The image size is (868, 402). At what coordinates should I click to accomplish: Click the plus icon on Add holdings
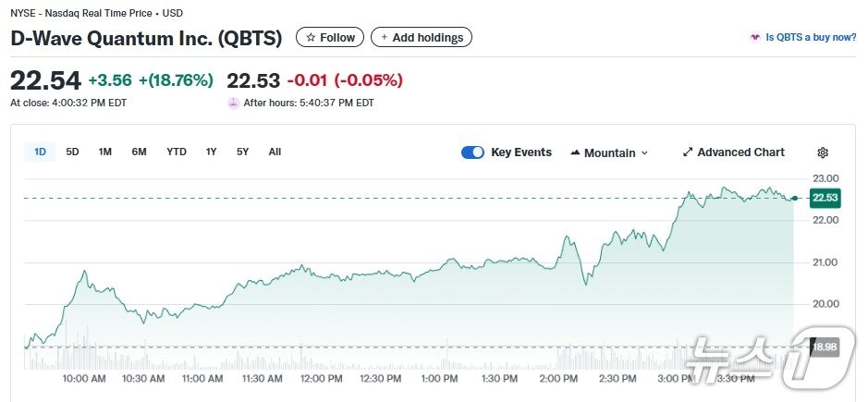point(385,38)
